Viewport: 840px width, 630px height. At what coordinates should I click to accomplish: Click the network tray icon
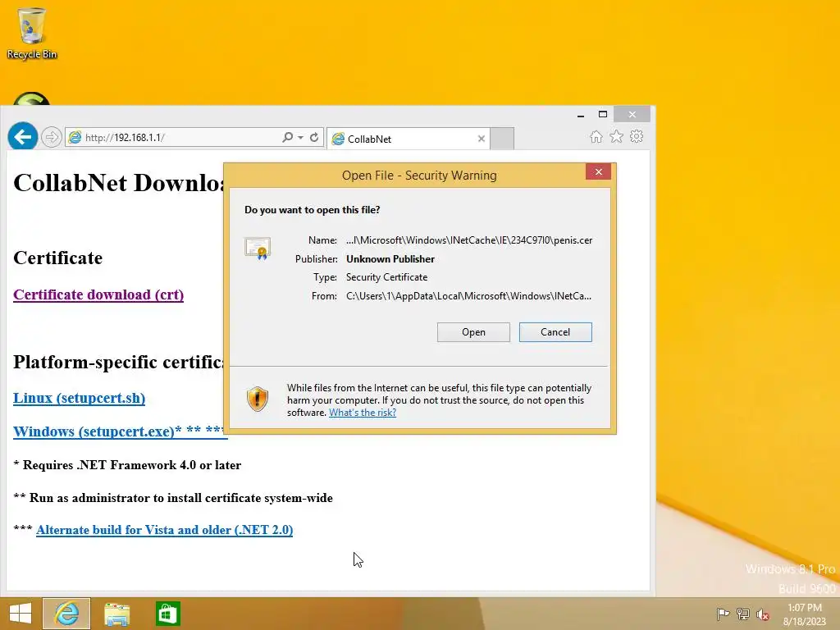[743, 614]
